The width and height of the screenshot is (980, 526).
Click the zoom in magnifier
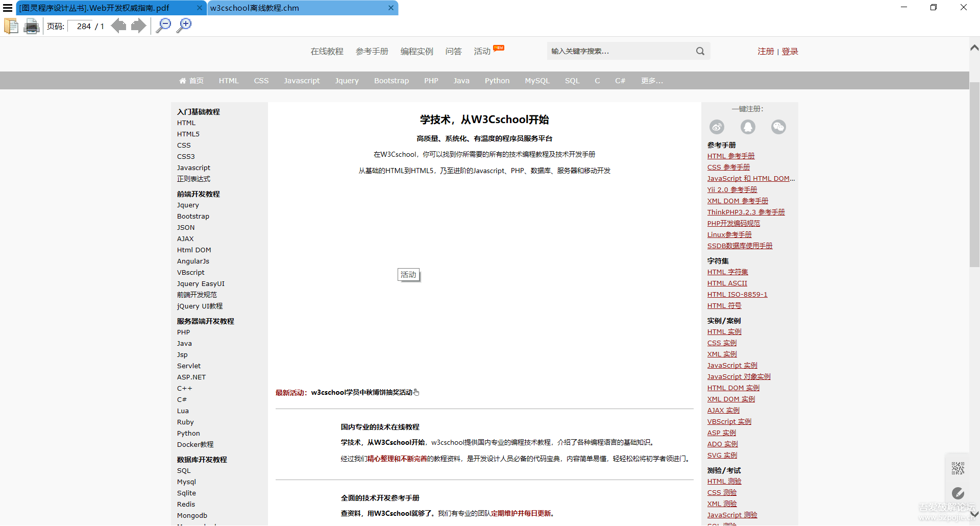click(x=184, y=26)
